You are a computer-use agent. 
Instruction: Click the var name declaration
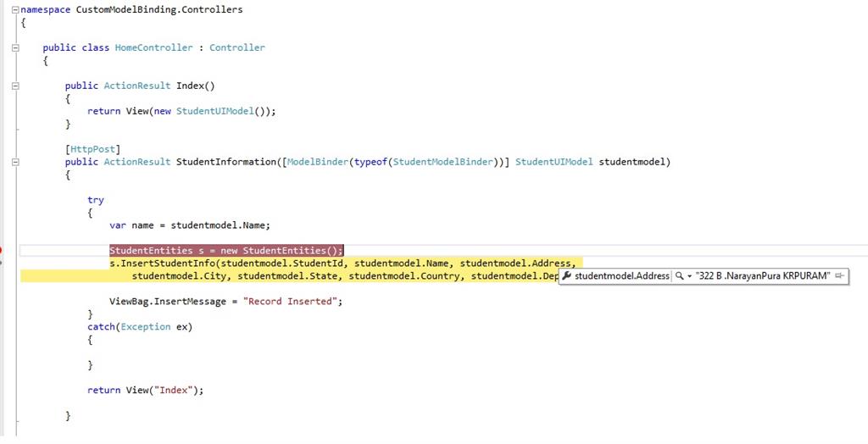tap(190, 225)
